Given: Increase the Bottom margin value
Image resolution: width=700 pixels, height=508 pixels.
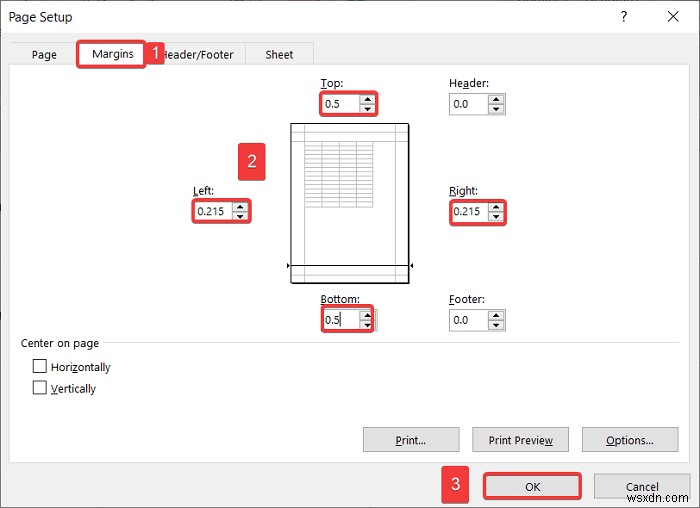Looking at the screenshot, I should 367,315.
